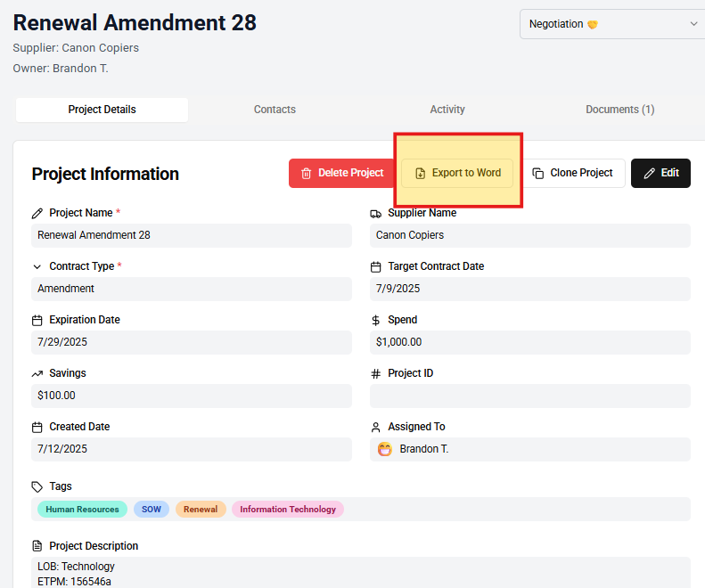Expand the Contract Type chevron
Viewport: 705px width, 588px height.
[x=37, y=267]
